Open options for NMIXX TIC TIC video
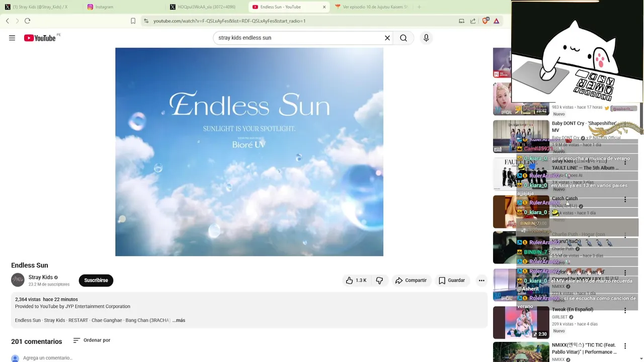This screenshot has width=644, height=362. click(x=625, y=346)
